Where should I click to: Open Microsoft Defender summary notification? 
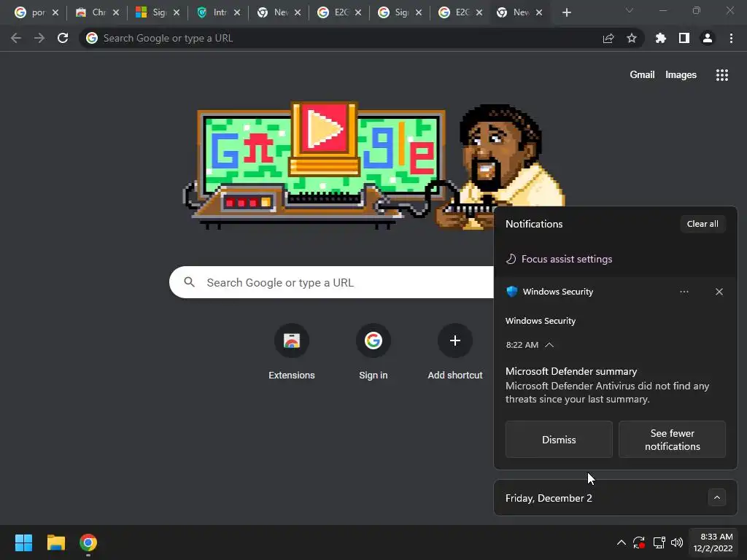click(608, 385)
